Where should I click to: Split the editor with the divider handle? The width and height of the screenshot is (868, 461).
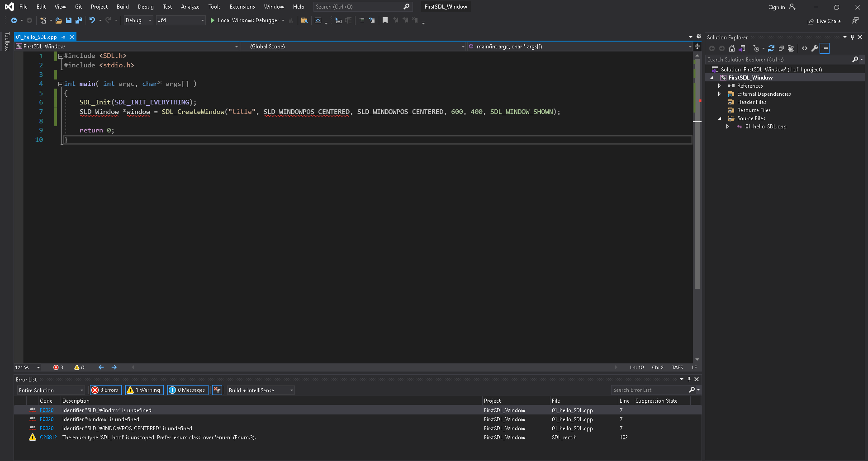tap(697, 47)
